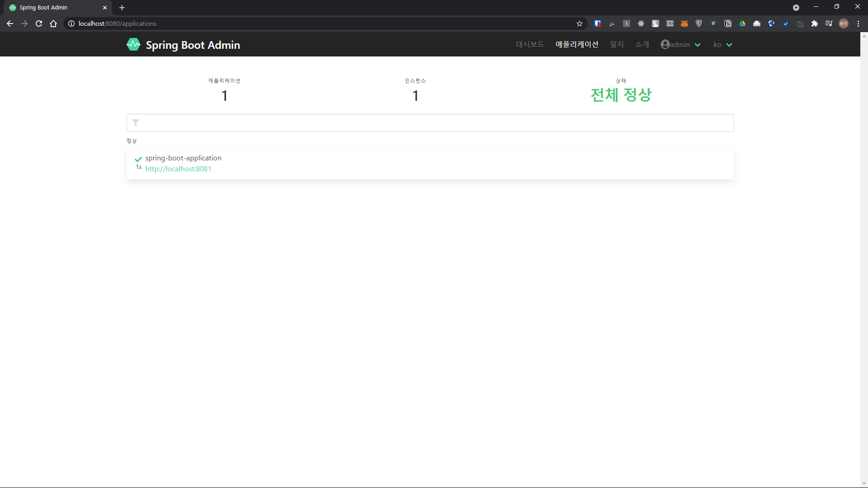Open the Bitwarden shield extension icon
868x488 pixels.
pyautogui.click(x=598, y=23)
